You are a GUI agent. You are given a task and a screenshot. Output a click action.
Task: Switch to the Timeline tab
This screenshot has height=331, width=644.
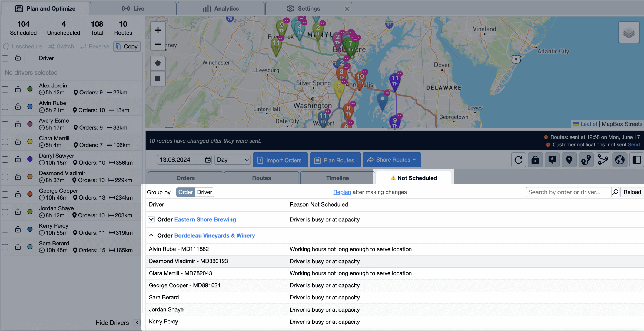337,178
